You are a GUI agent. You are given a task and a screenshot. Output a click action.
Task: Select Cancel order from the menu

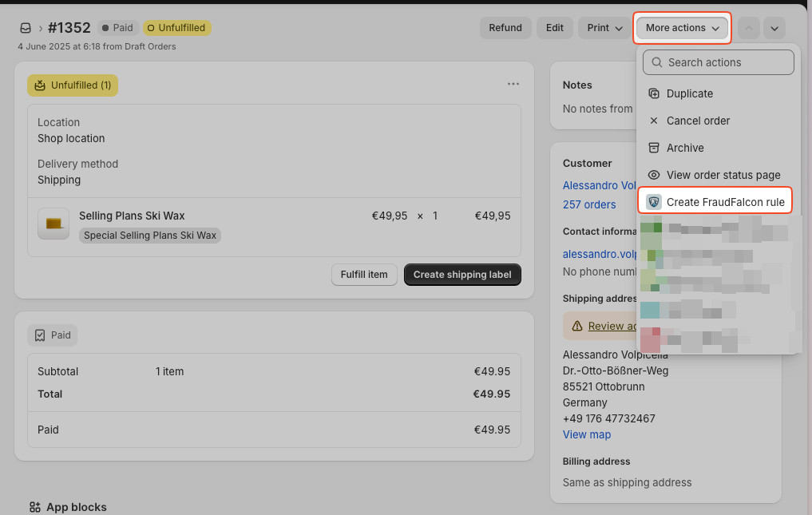(x=719, y=121)
